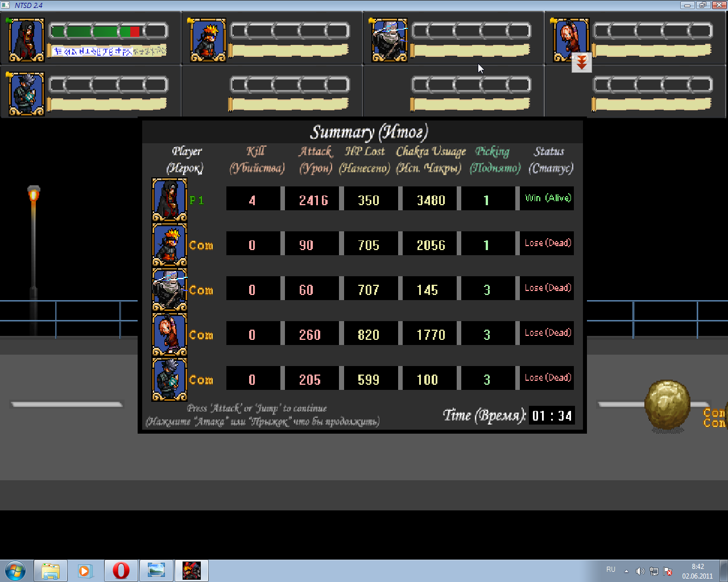Click Win (Alive) status cell

tap(547, 198)
